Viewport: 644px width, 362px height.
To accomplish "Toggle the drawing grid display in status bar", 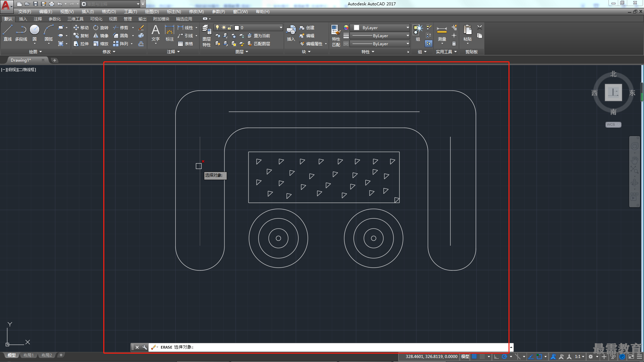I will coord(474,357).
